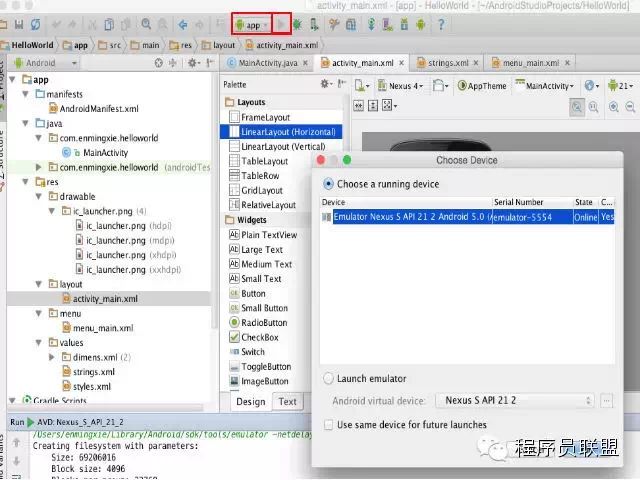Viewport: 640px width, 480px height.
Task: Select the CheckBox widget in palette
Action: [x=254, y=338]
